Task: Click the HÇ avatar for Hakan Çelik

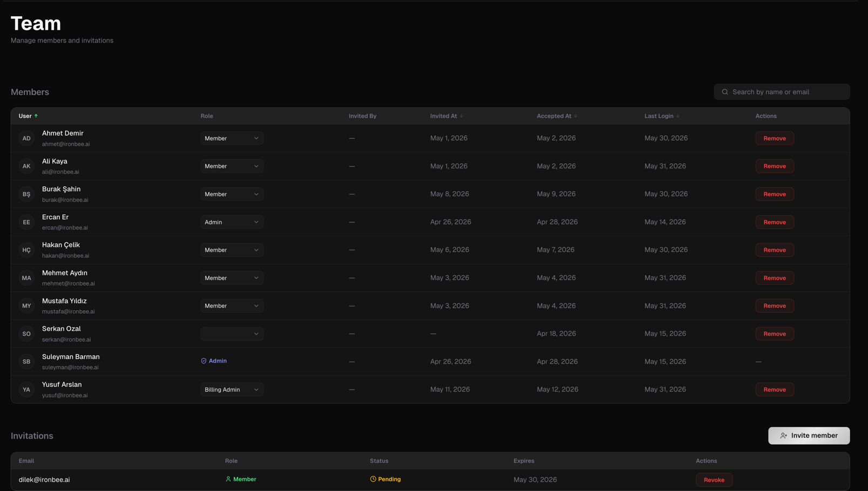Action: coord(26,250)
